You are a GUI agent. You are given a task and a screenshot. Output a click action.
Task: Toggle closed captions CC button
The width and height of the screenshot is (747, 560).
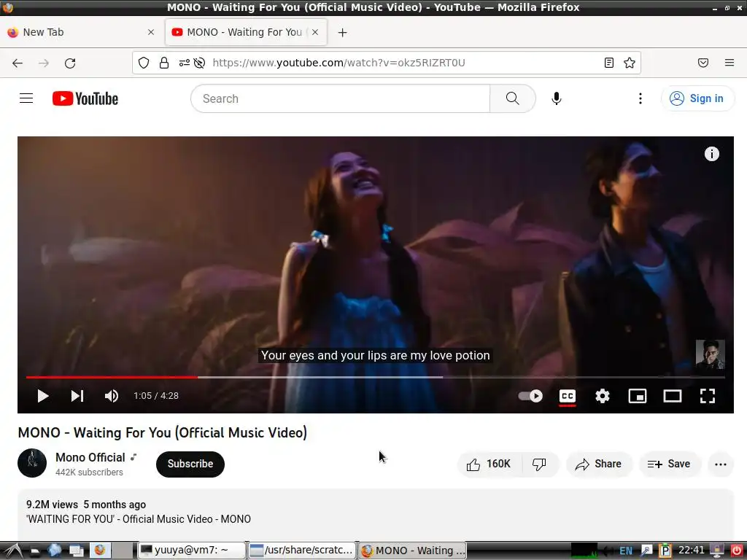[x=567, y=396]
